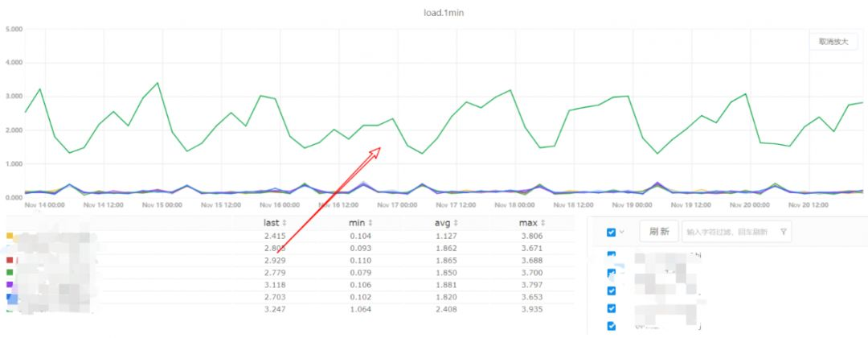
Task: Select avg value 1.862
Action: 446,248
